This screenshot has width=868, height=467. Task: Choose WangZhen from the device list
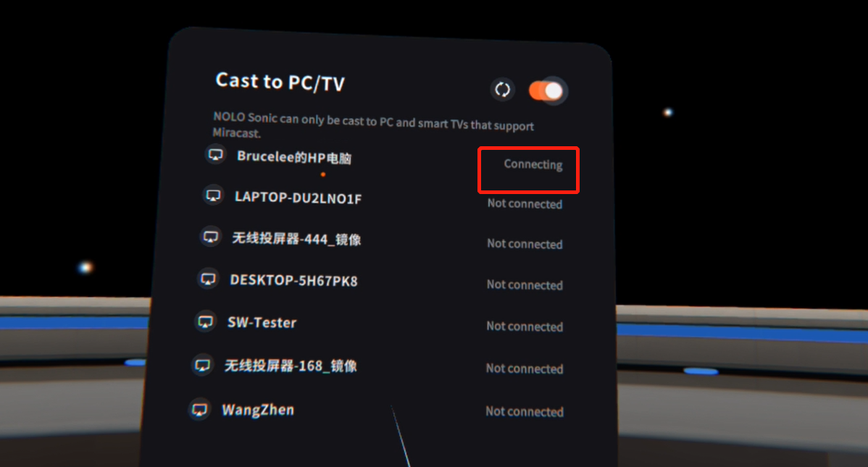258,410
